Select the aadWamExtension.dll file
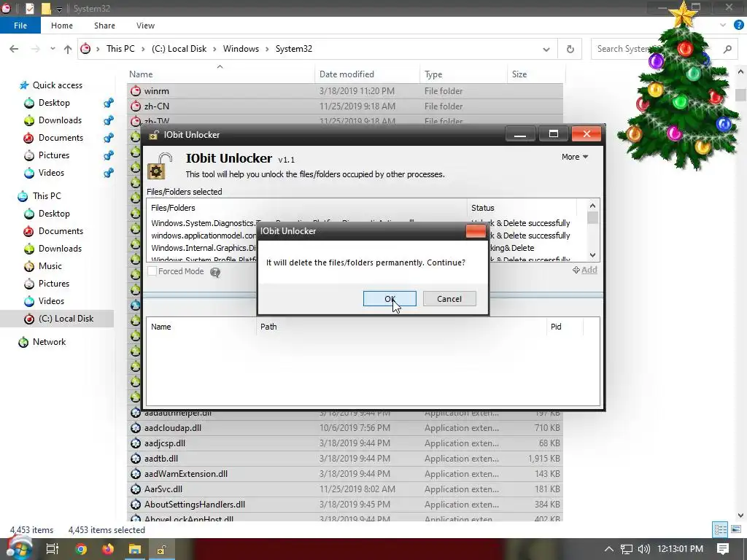The image size is (747, 560). (x=345, y=474)
